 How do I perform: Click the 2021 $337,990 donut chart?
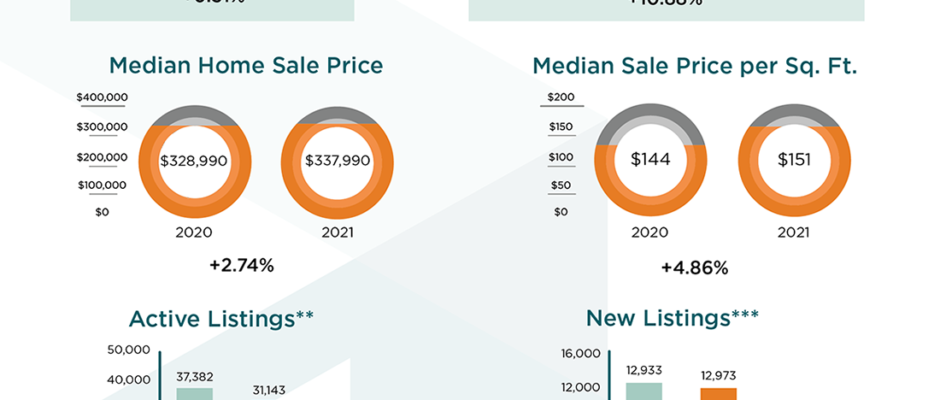pos(337,162)
